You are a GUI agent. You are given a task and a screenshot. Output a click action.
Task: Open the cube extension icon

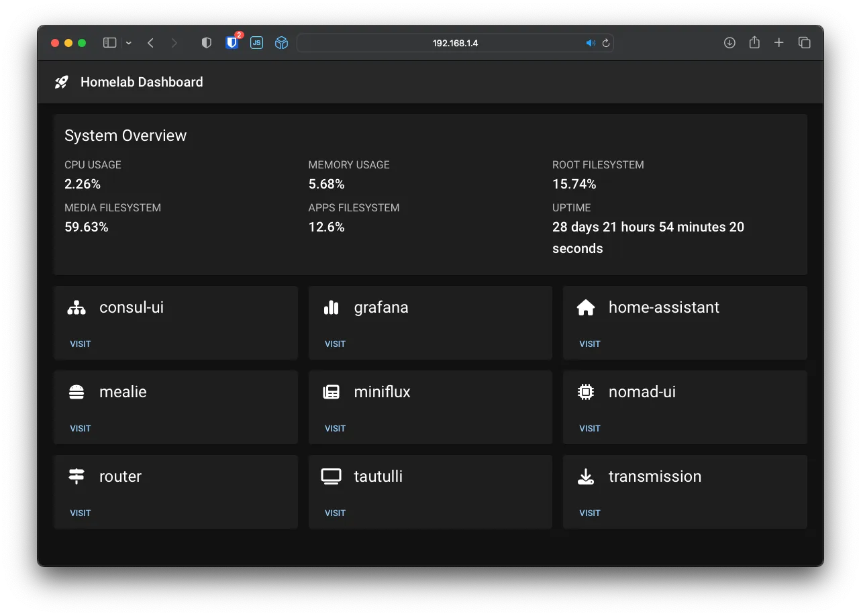coord(282,43)
